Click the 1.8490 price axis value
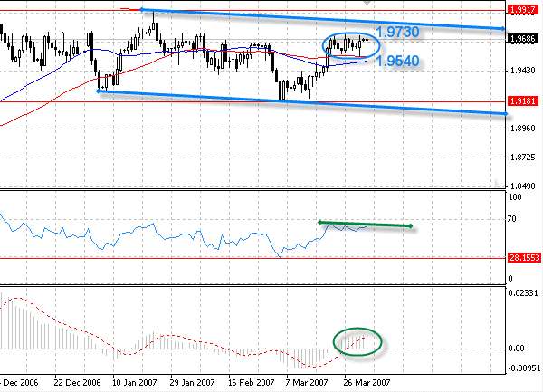Image resolution: width=543 pixels, height=392 pixels. [x=523, y=186]
